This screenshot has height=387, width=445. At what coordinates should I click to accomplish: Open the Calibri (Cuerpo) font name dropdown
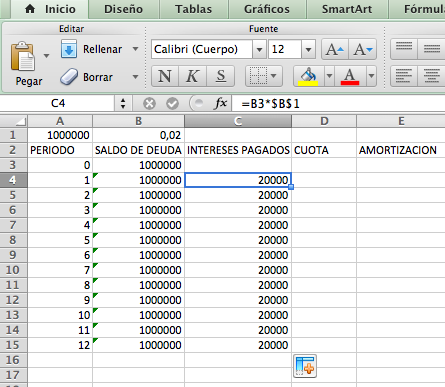259,49
